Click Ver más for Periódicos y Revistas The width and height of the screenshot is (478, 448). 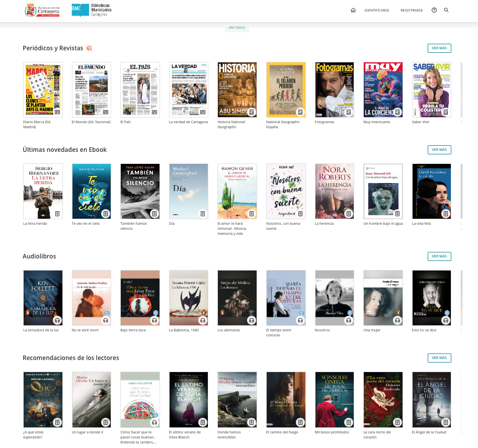pyautogui.click(x=439, y=48)
